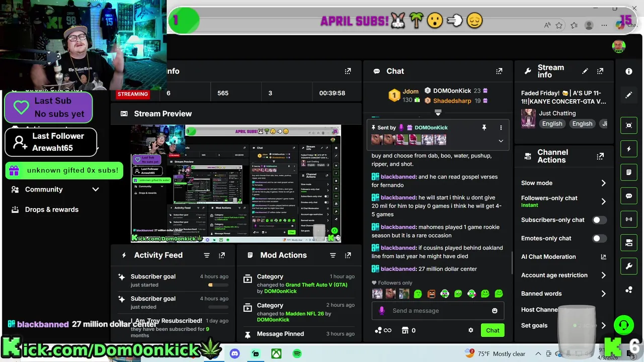Image resolution: width=644 pixels, height=362 pixels.
Task: Toggle the stream preview panel sidebar icon
Action: [629, 125]
